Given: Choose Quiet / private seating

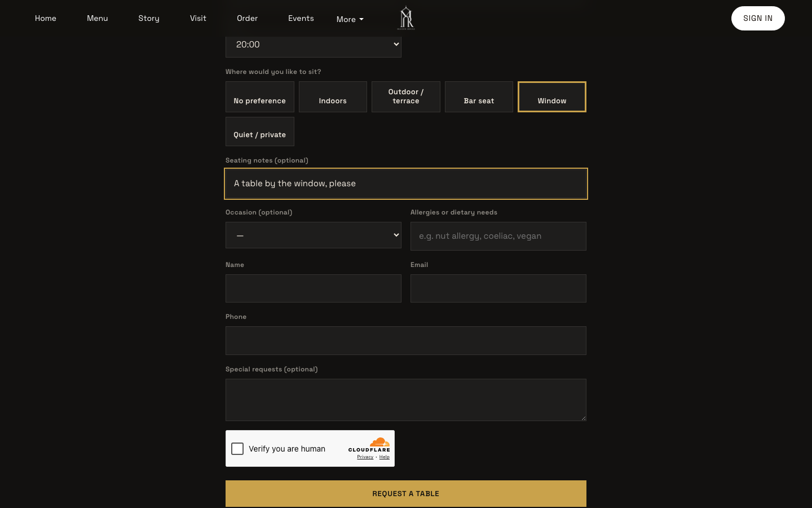Looking at the screenshot, I should point(260,132).
